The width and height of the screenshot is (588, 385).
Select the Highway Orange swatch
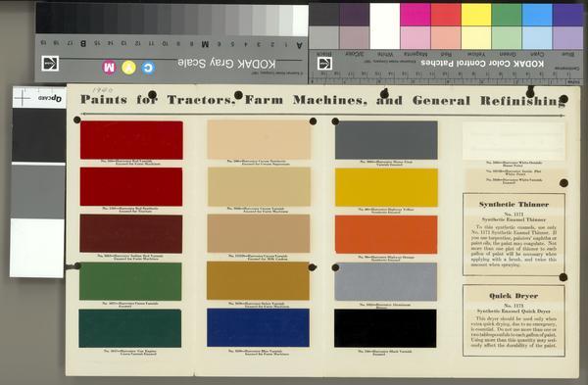(x=386, y=235)
